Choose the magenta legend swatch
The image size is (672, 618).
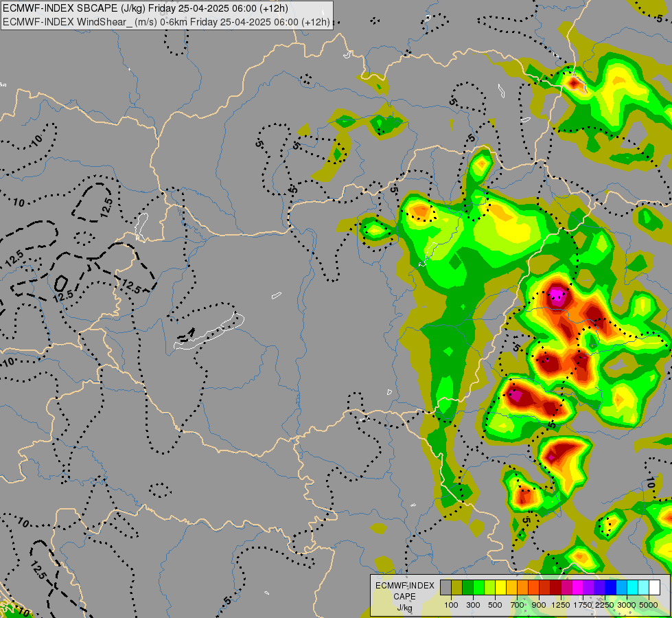(x=577, y=587)
